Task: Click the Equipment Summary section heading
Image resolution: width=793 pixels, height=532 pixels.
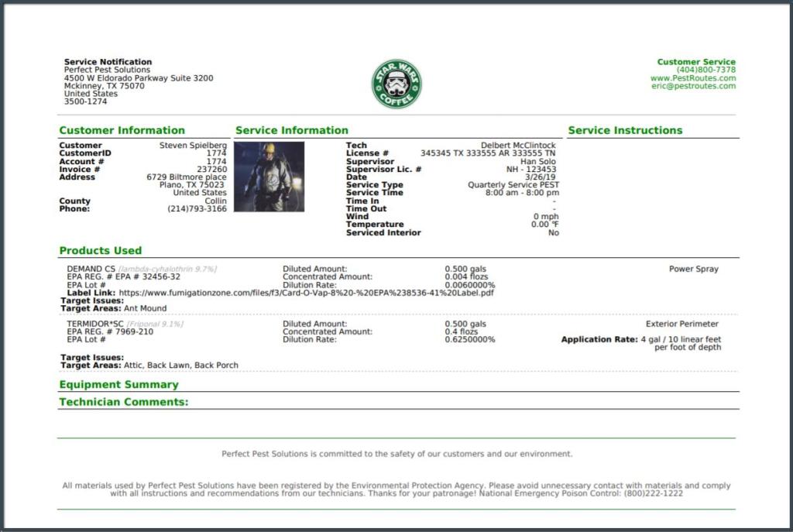Action: pos(118,384)
